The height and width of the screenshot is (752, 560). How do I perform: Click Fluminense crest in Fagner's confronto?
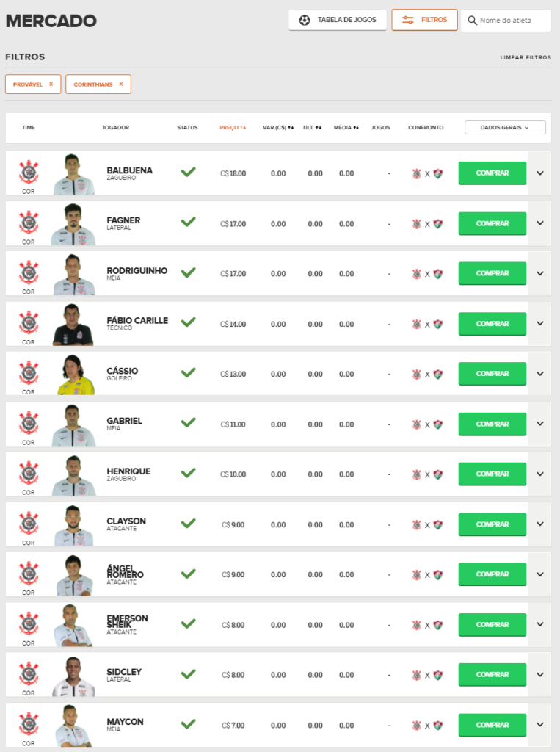coord(438,224)
